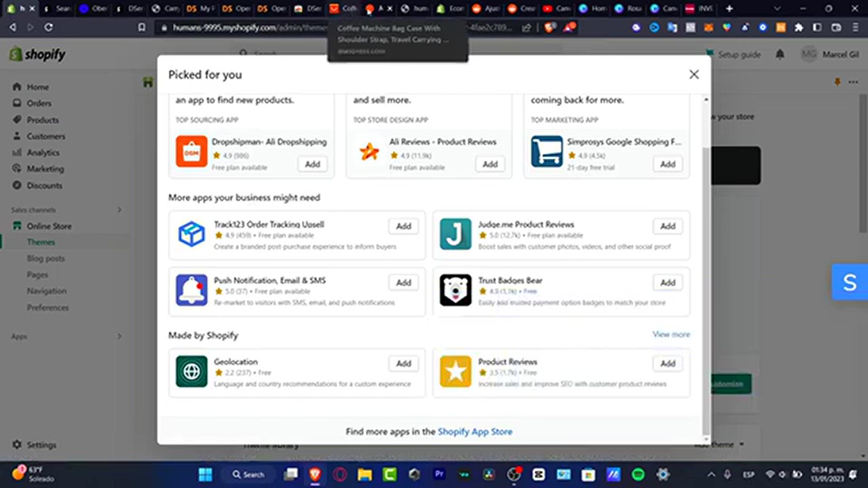Open Setup guide in top bar
The image size is (868, 488).
(733, 55)
